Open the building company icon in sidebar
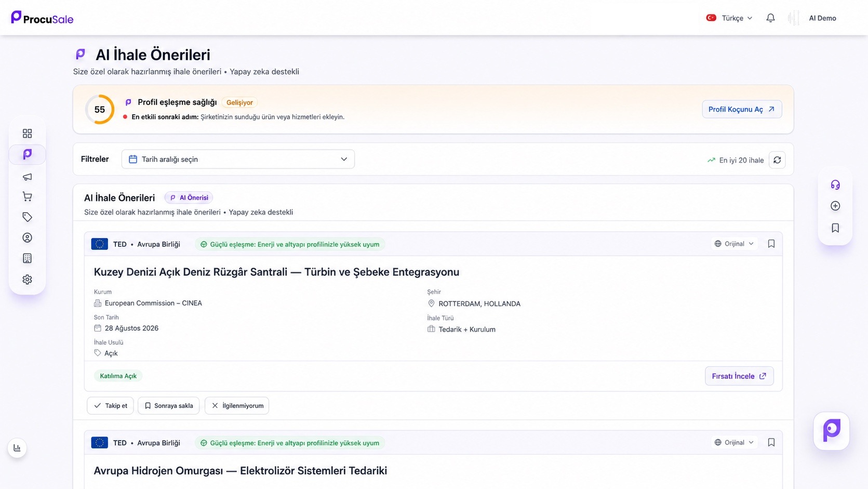868x489 pixels. tap(27, 258)
